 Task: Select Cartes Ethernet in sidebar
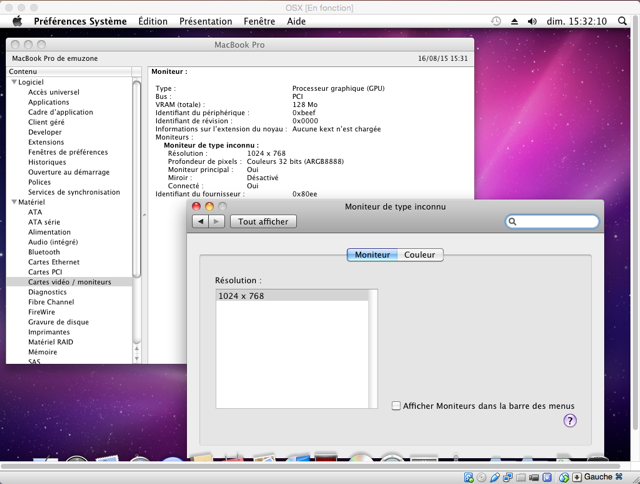pos(54,262)
